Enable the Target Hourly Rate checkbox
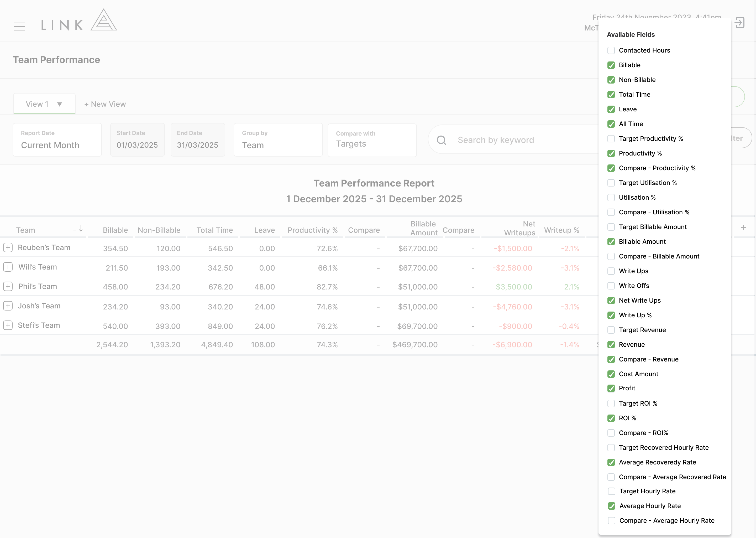 [612, 491]
